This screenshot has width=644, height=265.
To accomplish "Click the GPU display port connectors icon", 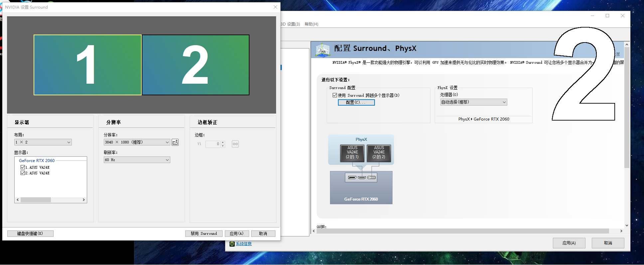I will point(361,178).
